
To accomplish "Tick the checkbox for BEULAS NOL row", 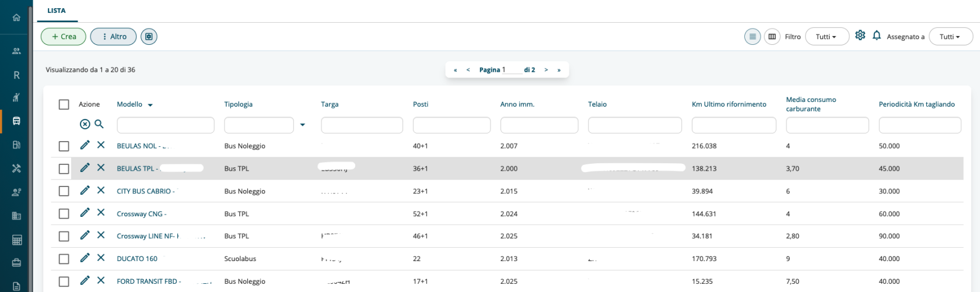I will click(x=64, y=146).
